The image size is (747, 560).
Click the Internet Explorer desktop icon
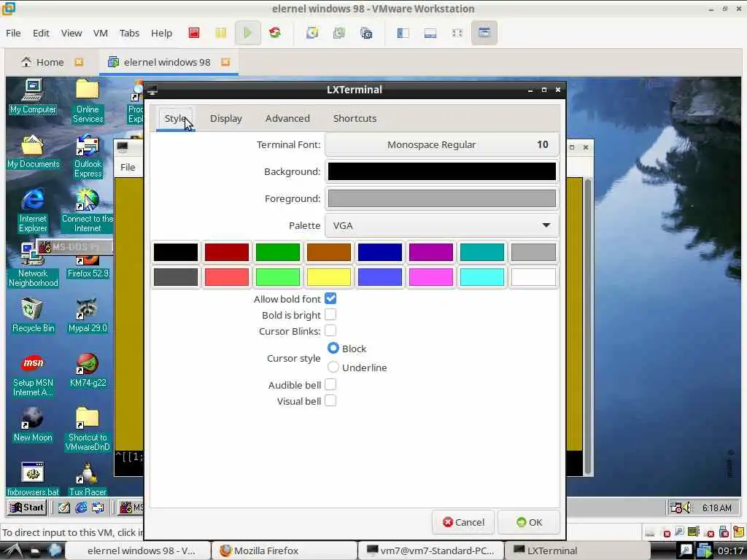[x=33, y=211]
